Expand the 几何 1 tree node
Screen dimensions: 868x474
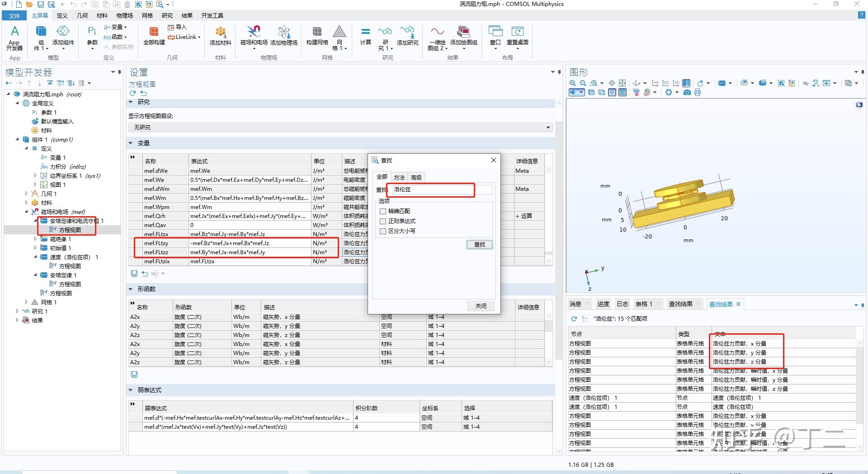26,194
